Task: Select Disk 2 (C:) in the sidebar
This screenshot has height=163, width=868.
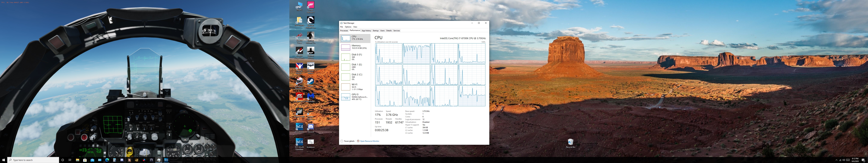Action: click(x=355, y=77)
